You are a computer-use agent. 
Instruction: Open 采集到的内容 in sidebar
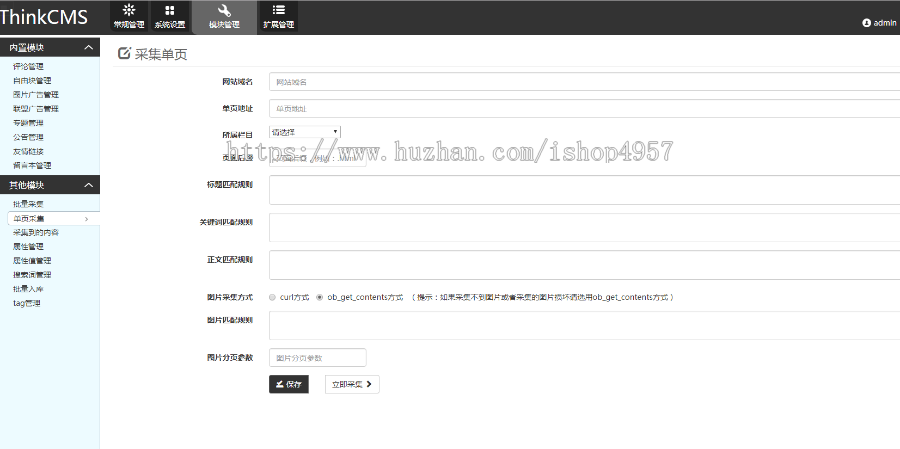(36, 233)
